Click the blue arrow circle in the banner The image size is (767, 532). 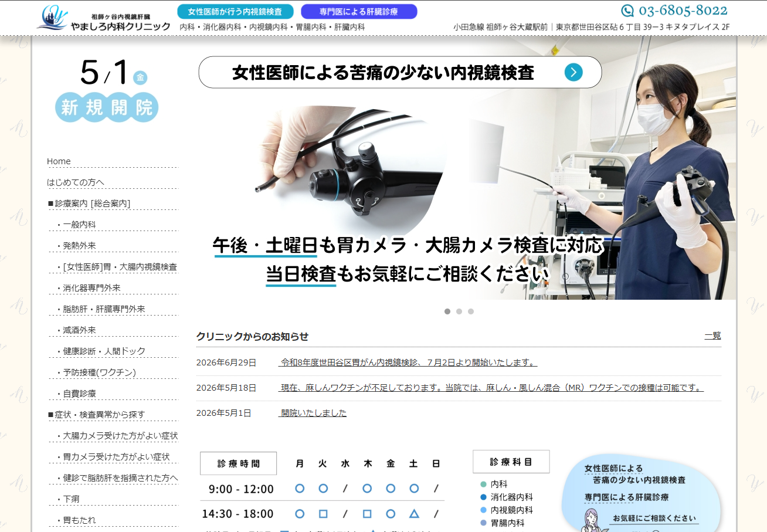pyautogui.click(x=573, y=72)
